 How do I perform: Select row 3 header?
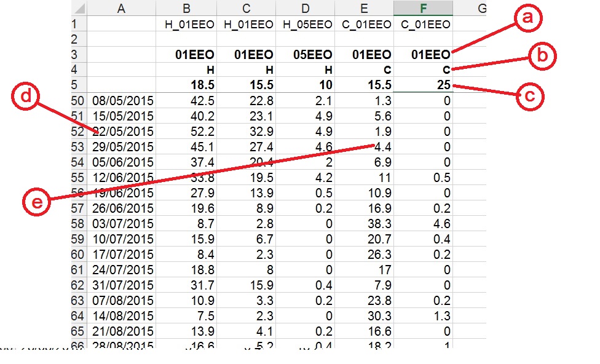click(79, 55)
